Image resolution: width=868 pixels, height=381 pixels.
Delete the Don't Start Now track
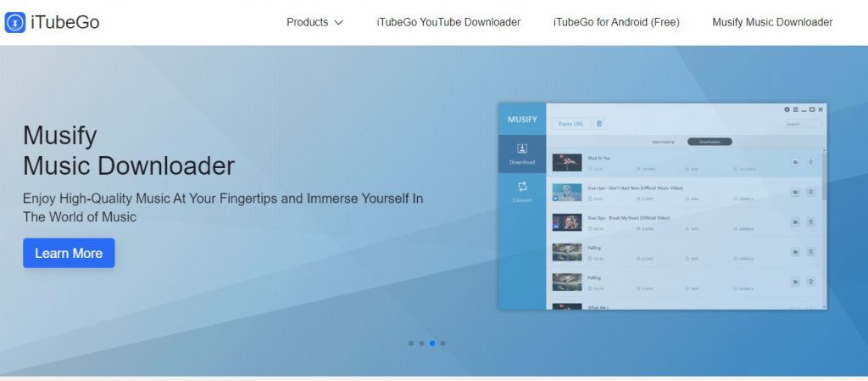(x=810, y=192)
